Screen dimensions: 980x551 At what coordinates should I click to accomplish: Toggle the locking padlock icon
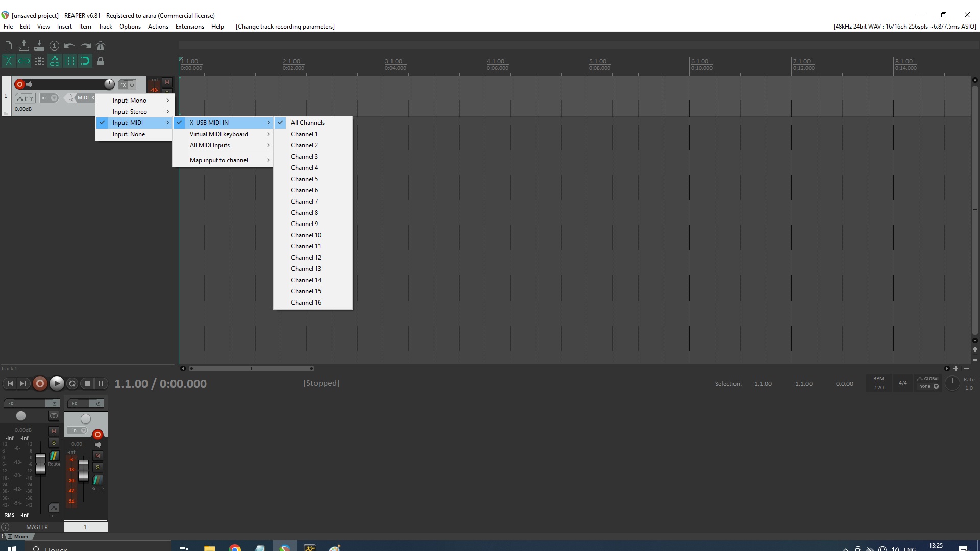click(101, 61)
